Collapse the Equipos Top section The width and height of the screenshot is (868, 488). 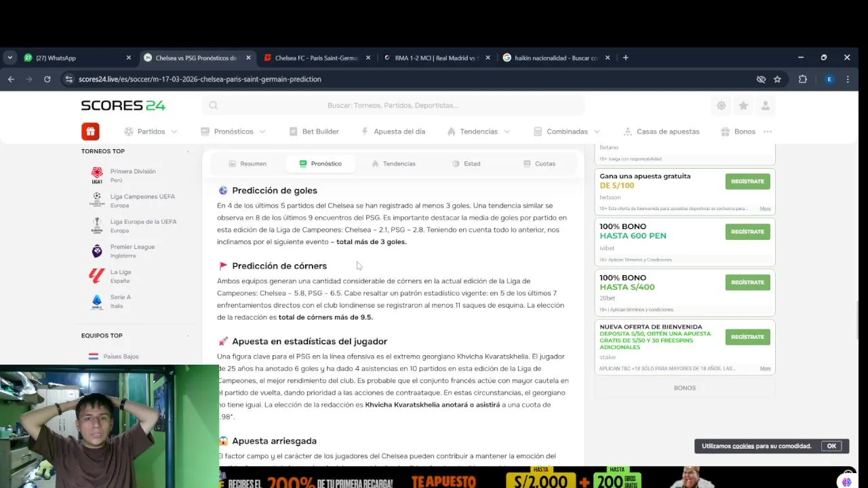189,335
